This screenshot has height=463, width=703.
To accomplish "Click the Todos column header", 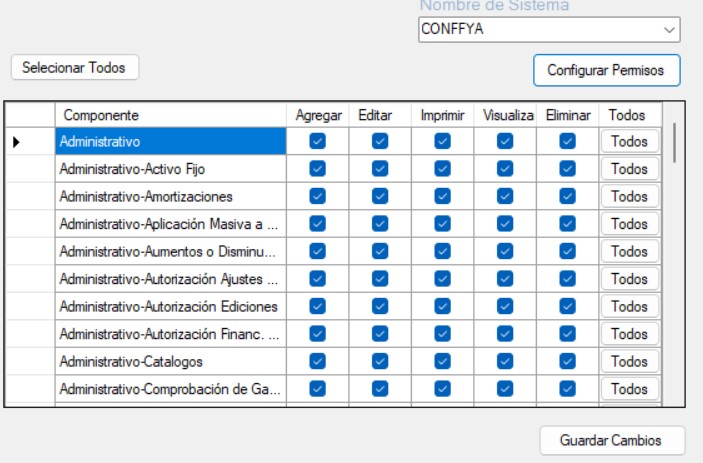I will (x=630, y=115).
